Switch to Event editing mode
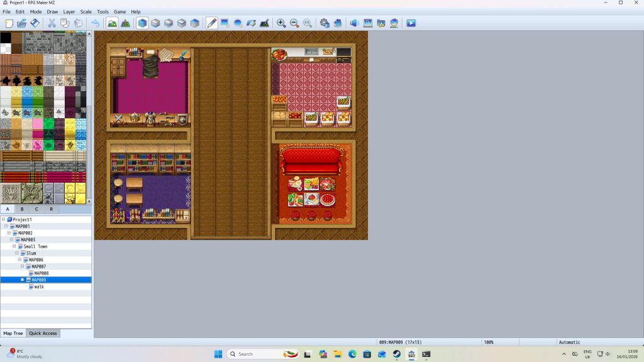This screenshot has width=644, height=362. click(x=125, y=23)
